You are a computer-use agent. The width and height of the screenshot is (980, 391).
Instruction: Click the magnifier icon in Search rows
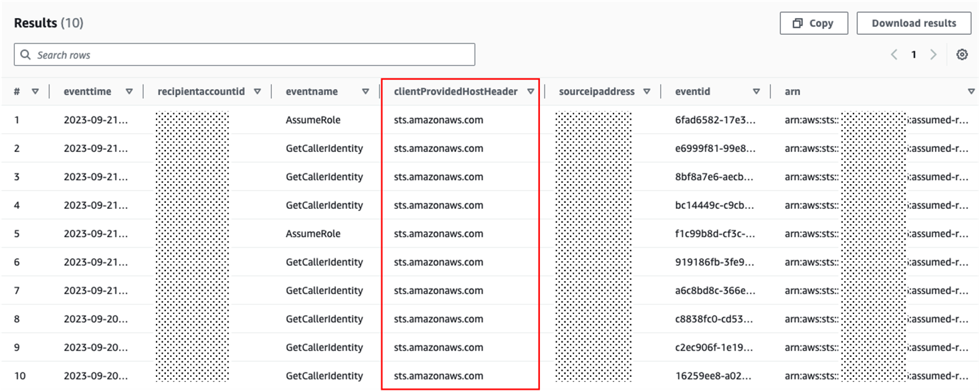click(25, 54)
